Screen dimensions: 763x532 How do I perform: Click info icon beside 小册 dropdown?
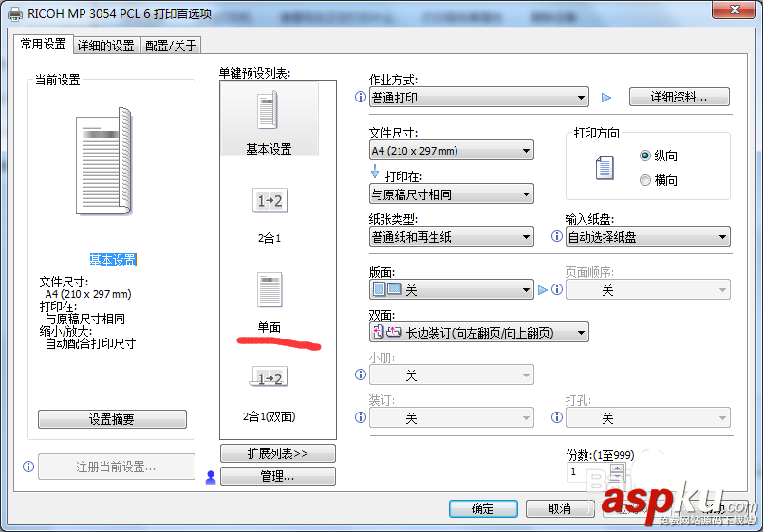point(361,375)
